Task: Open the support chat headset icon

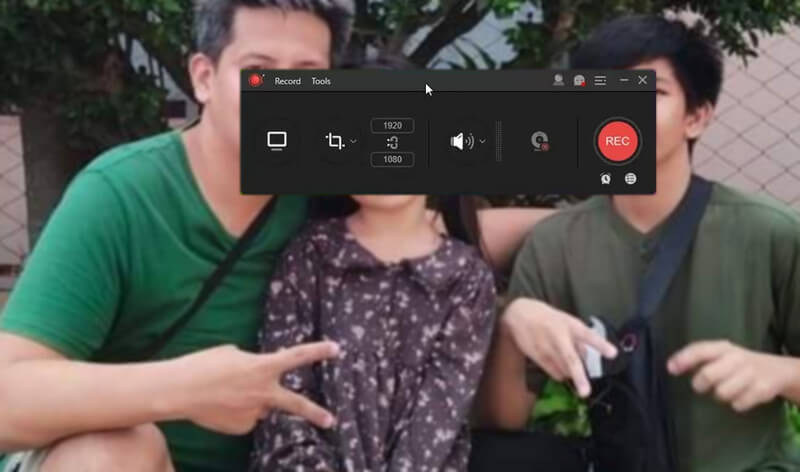Action: pos(579,80)
